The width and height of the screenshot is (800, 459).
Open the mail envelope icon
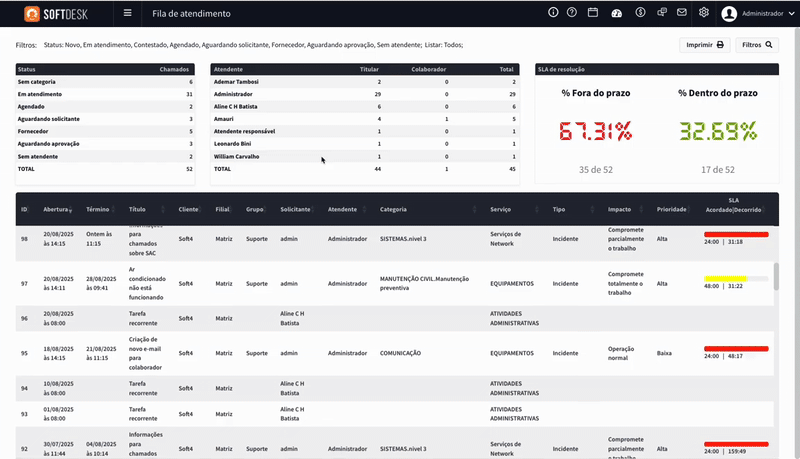pos(682,13)
